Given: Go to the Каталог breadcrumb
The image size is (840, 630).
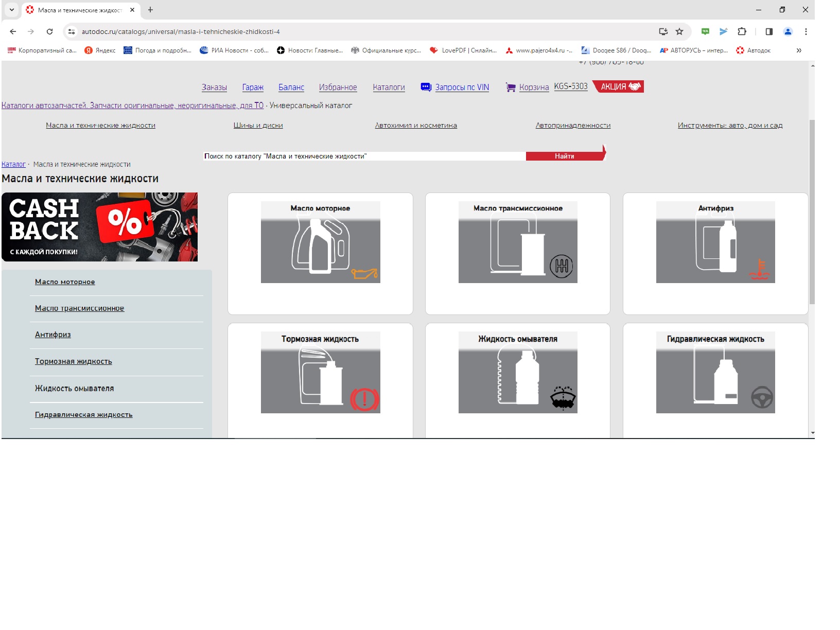Looking at the screenshot, I should click(x=13, y=164).
